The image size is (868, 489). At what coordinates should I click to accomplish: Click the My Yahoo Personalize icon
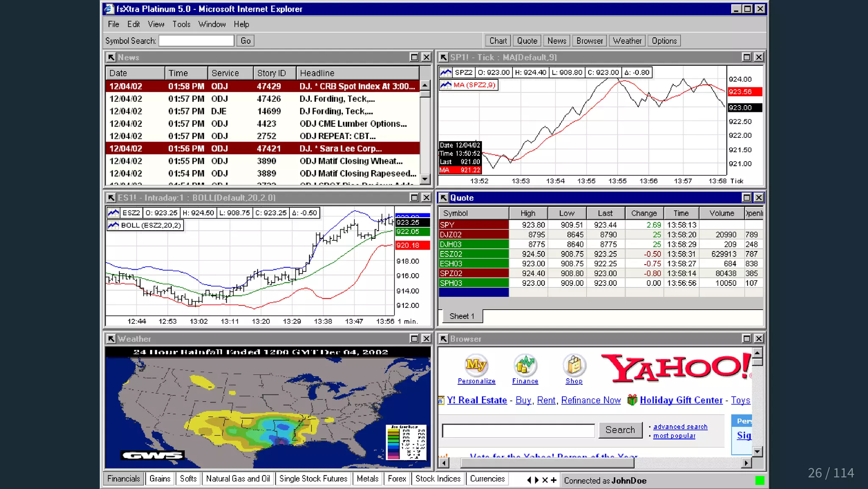point(476,365)
